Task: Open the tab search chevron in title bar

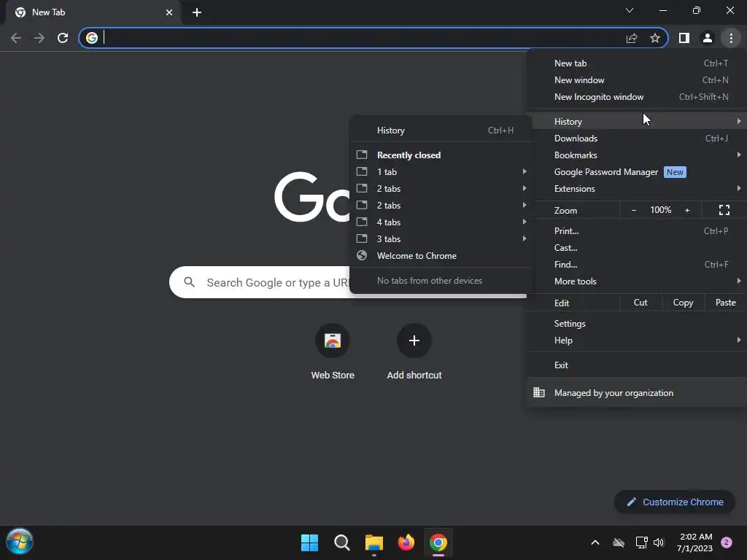Action: (630, 10)
